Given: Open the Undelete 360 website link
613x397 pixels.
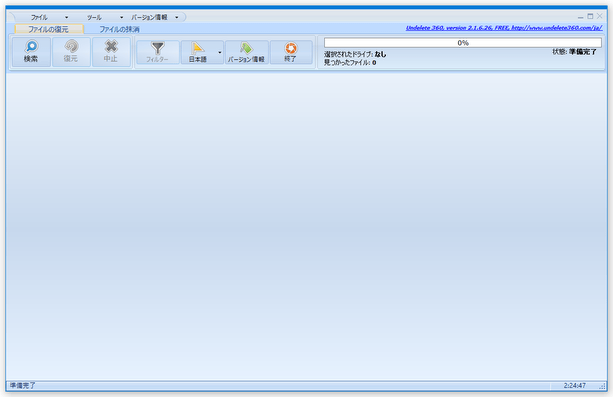Looking at the screenshot, I should (x=504, y=28).
